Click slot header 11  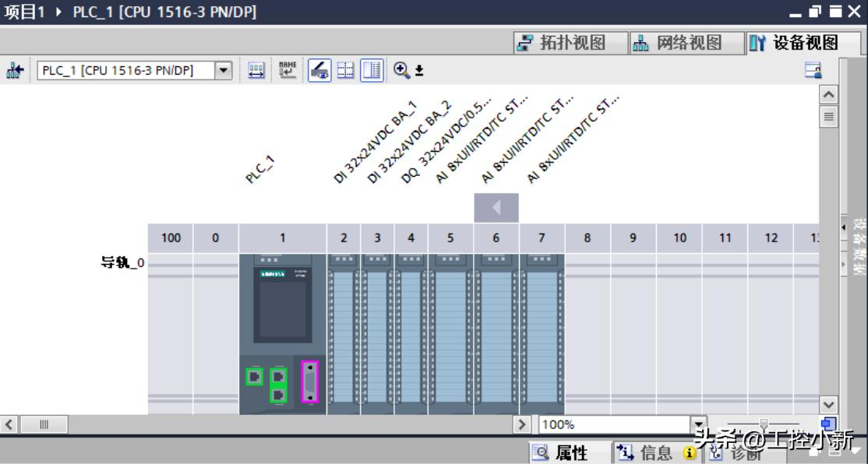click(725, 237)
